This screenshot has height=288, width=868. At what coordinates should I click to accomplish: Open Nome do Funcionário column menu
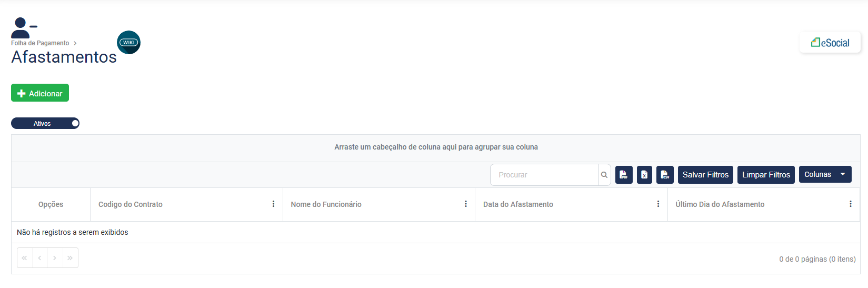click(x=466, y=204)
